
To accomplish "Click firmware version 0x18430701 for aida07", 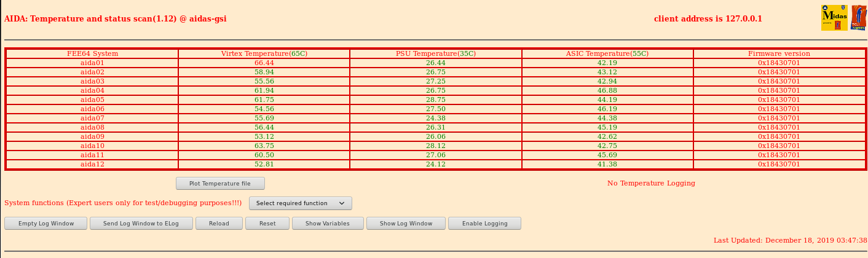I will [x=779, y=119].
